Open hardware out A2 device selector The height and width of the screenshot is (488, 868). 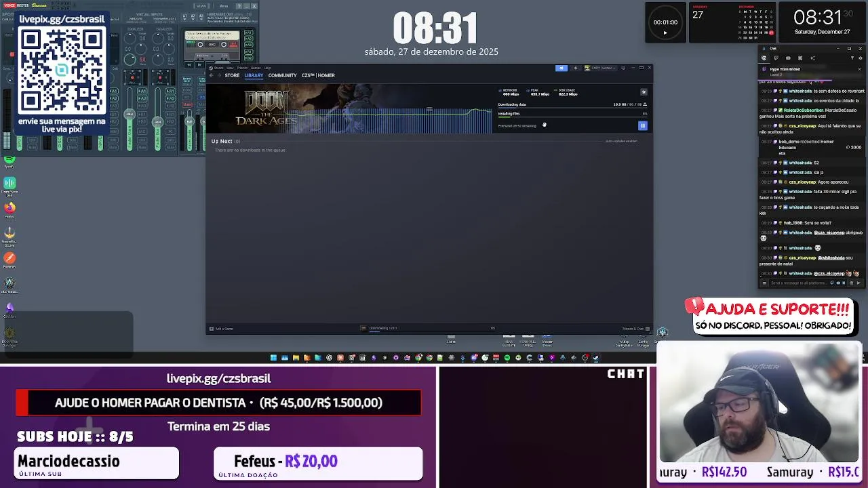(193, 17)
